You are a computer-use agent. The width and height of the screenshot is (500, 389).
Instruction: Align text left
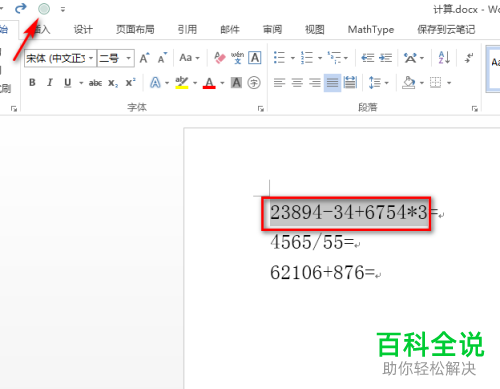tap(279, 82)
